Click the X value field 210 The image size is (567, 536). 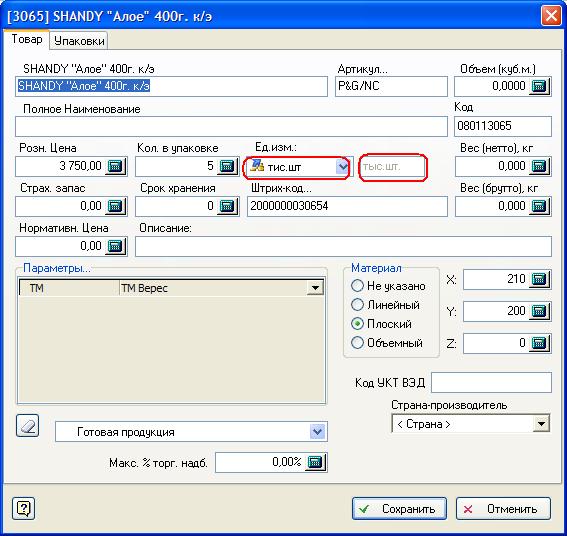[x=495, y=279]
